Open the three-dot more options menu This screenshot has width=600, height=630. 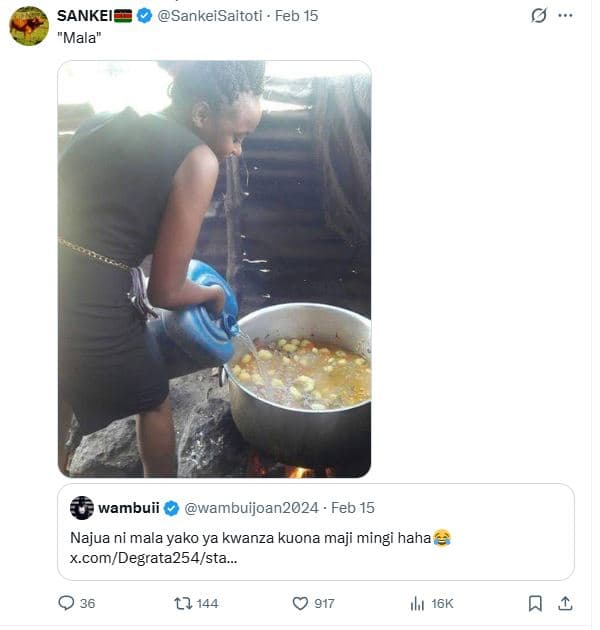566,16
